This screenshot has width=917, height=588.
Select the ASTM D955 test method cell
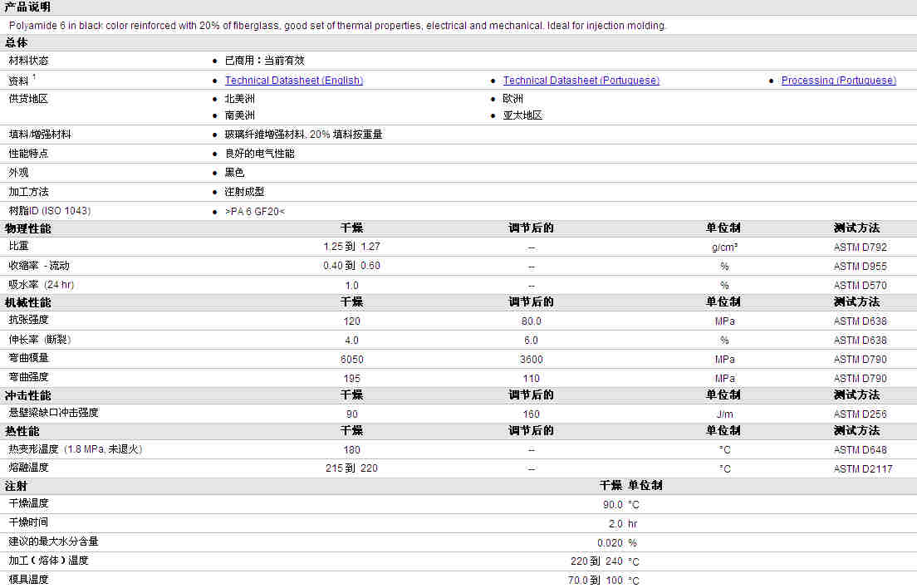860,266
